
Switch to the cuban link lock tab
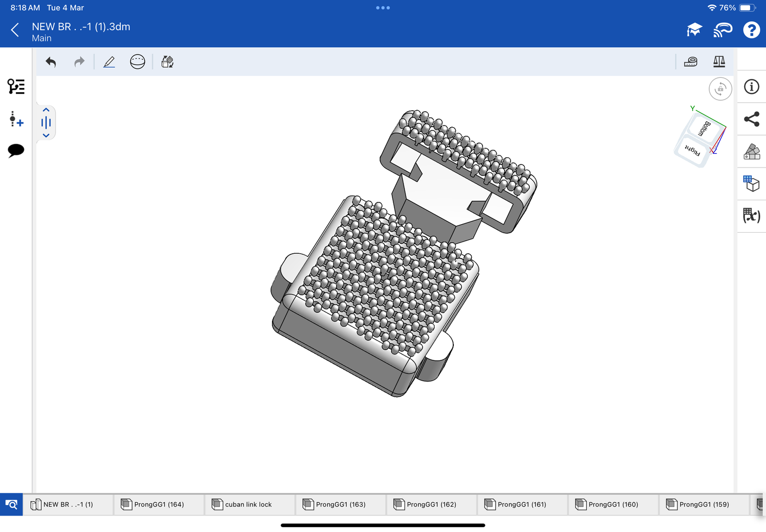[x=248, y=504]
